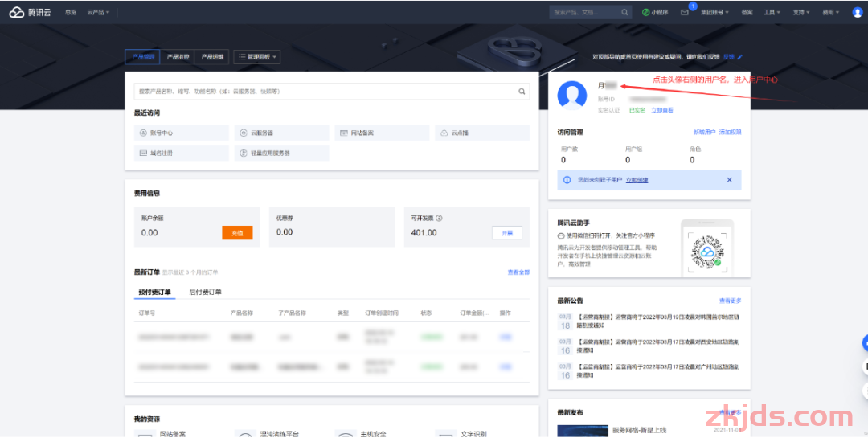The image size is (868, 442).
Task: Open the 03月17日 Guangzhou link cutover announcement
Action: [x=658, y=370]
